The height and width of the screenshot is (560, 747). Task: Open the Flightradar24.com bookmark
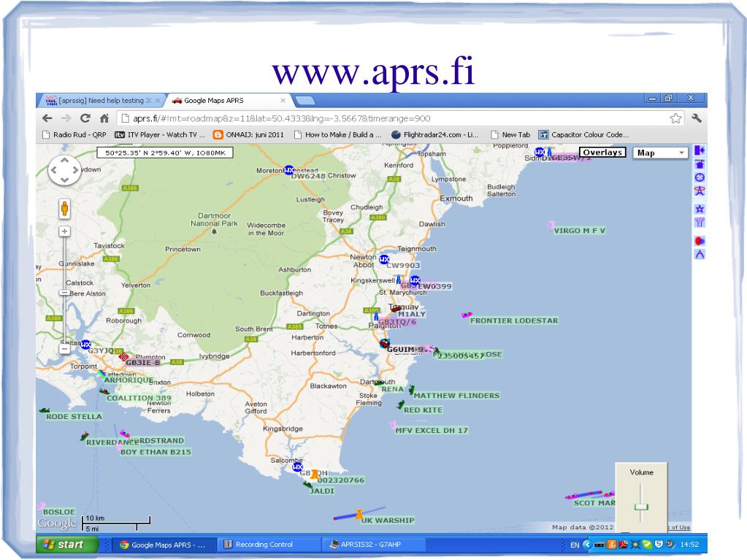tap(435, 135)
